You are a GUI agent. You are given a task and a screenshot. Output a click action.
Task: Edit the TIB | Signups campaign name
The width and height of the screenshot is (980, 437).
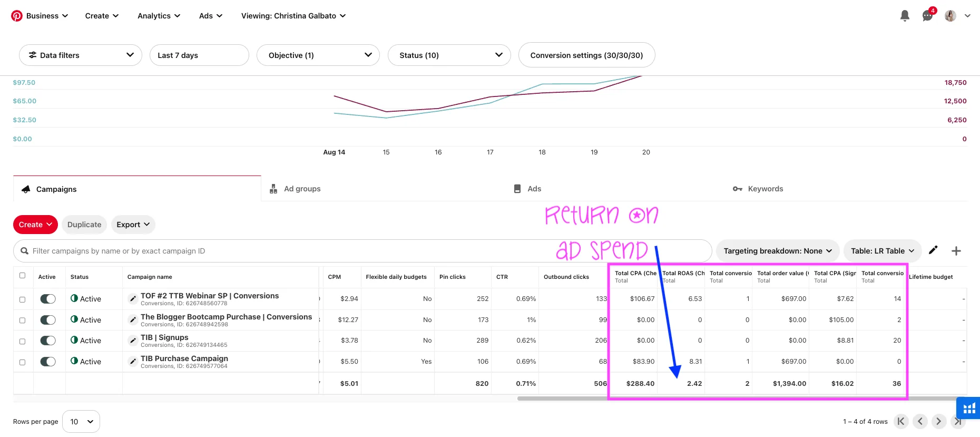click(x=133, y=341)
